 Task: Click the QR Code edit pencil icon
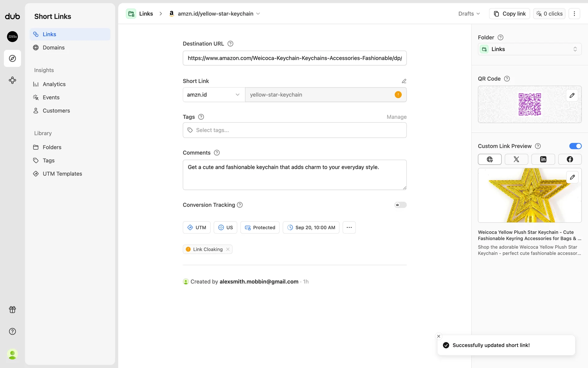pos(572,95)
